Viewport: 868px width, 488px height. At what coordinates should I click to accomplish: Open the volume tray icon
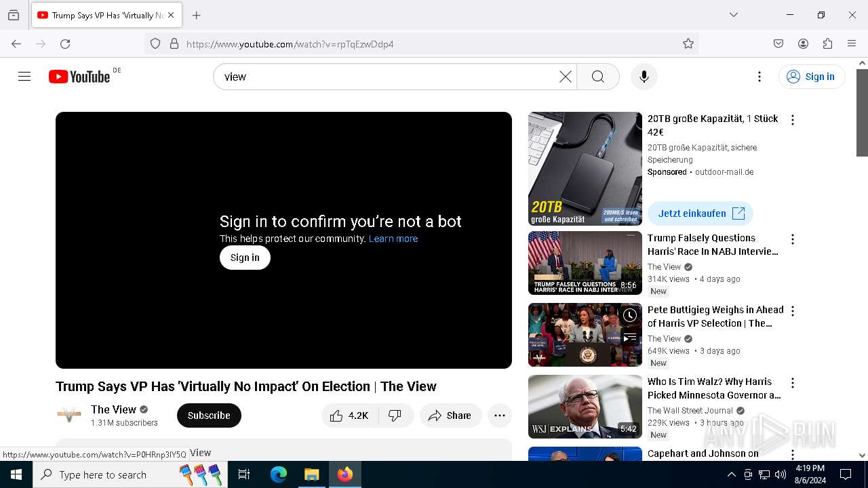781,474
